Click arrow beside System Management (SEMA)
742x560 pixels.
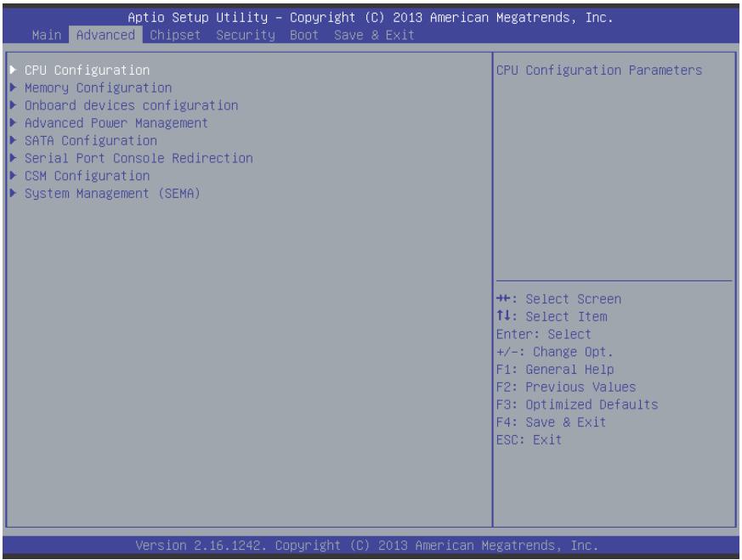[14, 193]
